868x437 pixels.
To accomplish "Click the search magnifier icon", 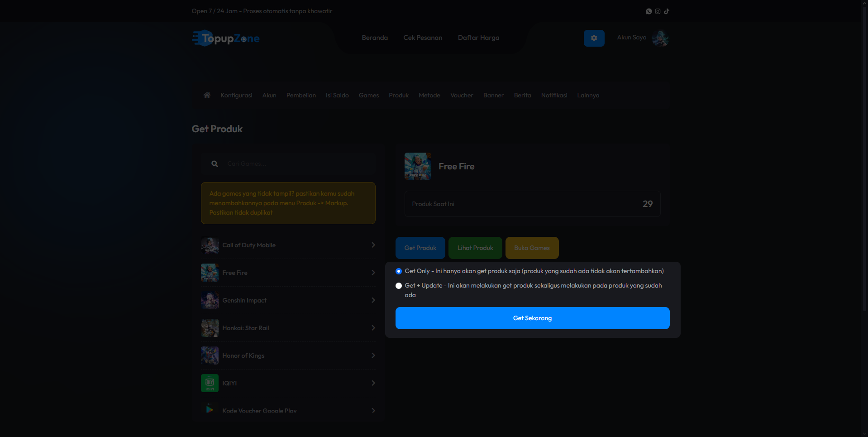I will coord(215,164).
